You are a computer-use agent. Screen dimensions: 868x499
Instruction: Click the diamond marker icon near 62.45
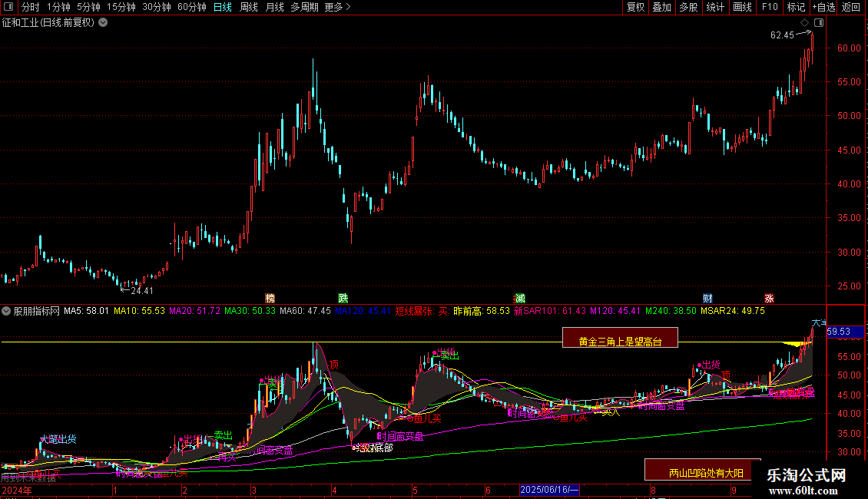[x=804, y=22]
